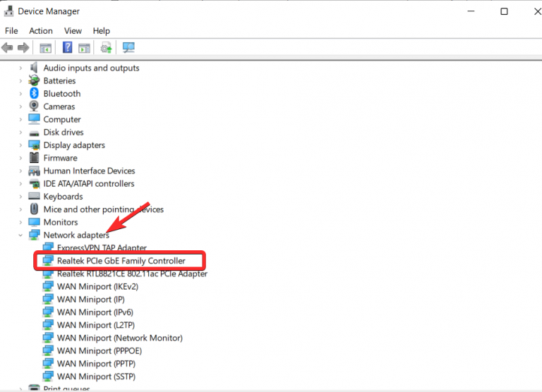Open the Action menu

(41, 31)
